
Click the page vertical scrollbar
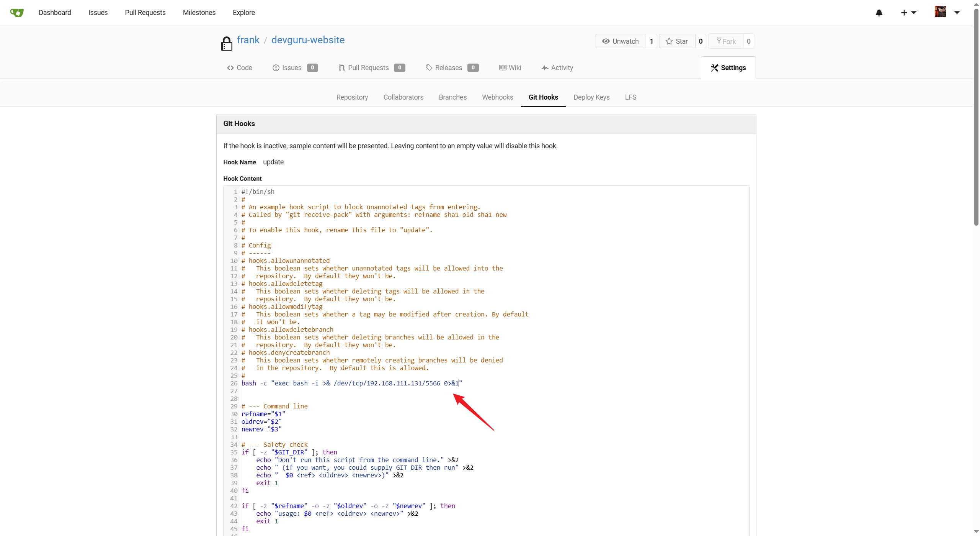pos(976,115)
